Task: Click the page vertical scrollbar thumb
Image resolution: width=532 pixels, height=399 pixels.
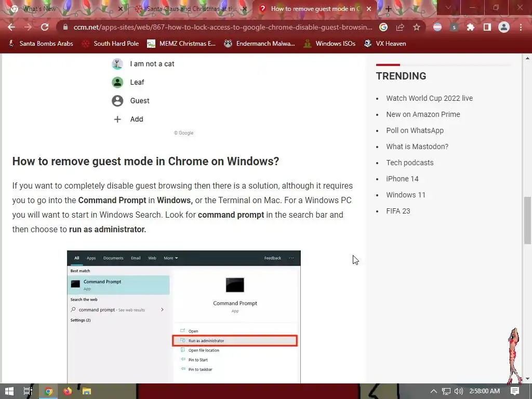Action: click(527, 220)
